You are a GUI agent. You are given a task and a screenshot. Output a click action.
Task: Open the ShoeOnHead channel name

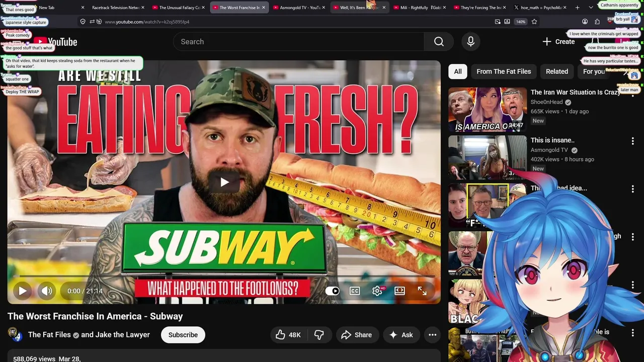(x=547, y=102)
